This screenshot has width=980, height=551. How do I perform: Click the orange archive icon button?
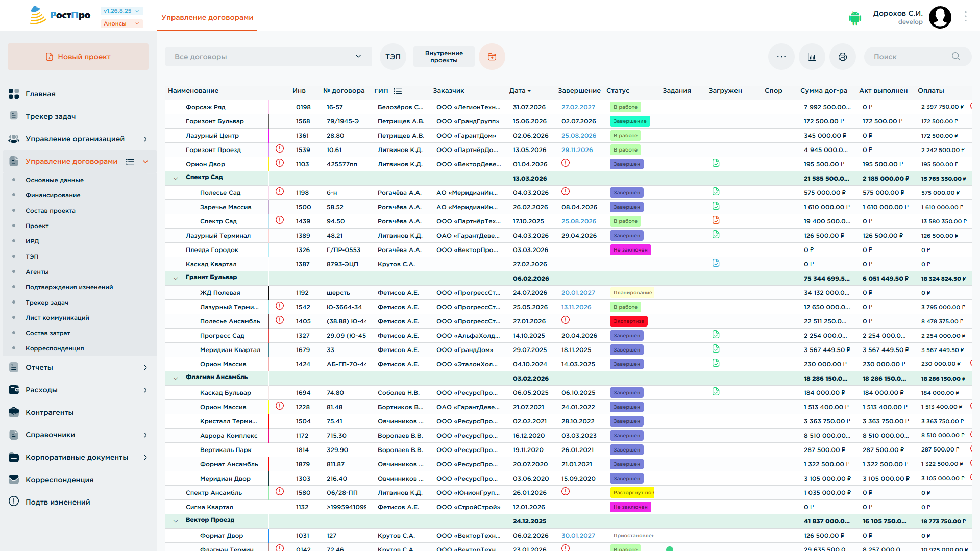tap(492, 57)
